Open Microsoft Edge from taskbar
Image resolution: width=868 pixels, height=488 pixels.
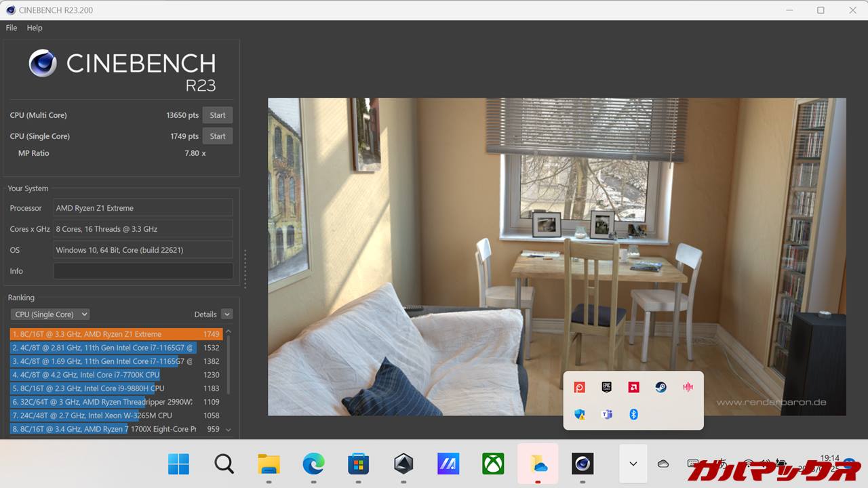313,464
